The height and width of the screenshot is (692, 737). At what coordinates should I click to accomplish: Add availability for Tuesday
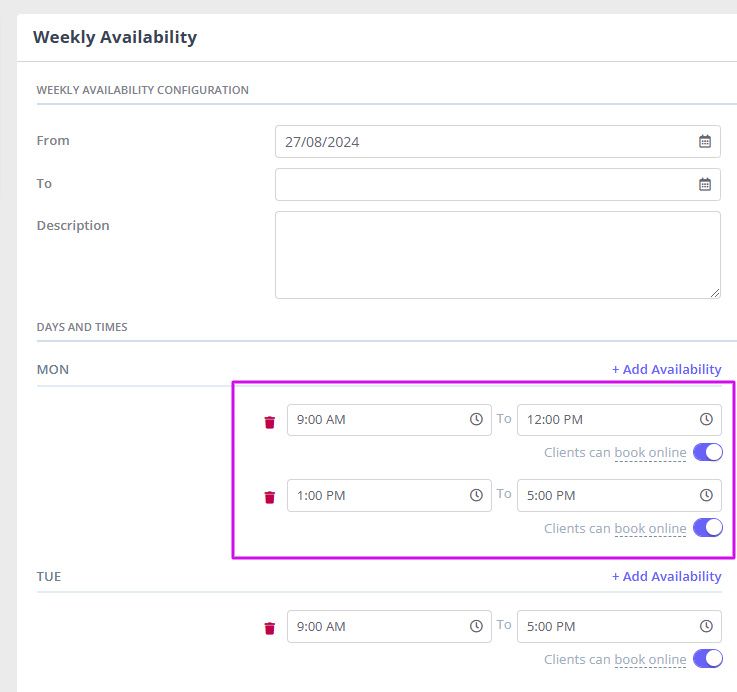click(666, 576)
